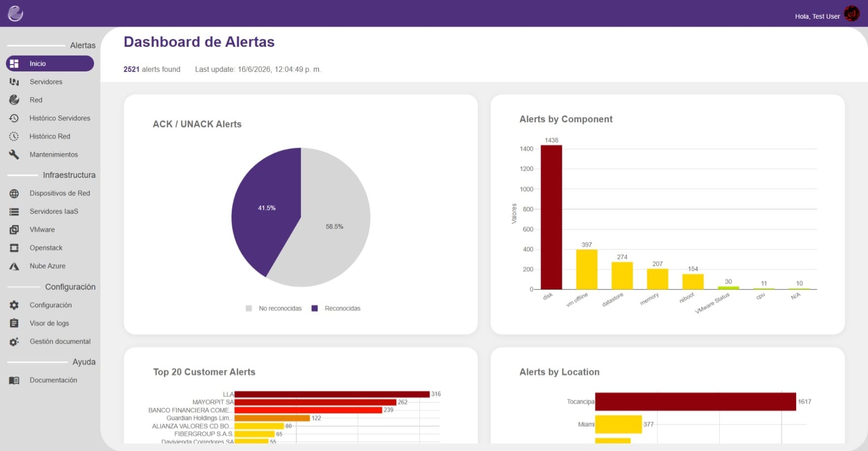Open Gestión documental from sidebar
Screen dimensions: 868x451
[60, 342]
